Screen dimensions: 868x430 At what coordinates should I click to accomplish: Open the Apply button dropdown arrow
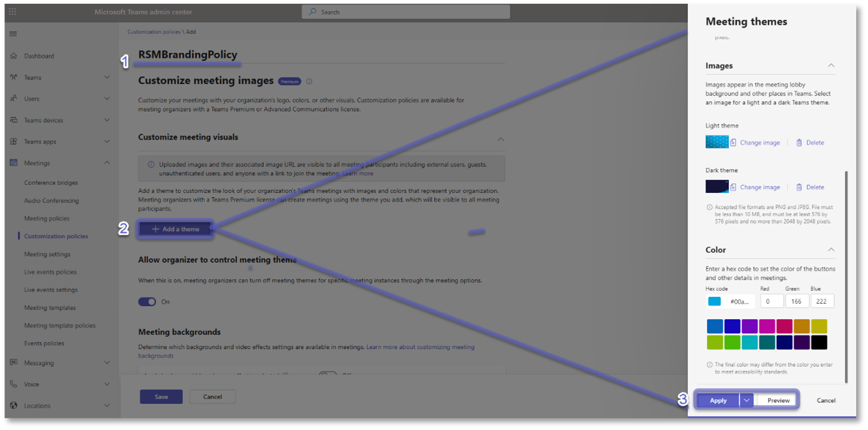[747, 400]
